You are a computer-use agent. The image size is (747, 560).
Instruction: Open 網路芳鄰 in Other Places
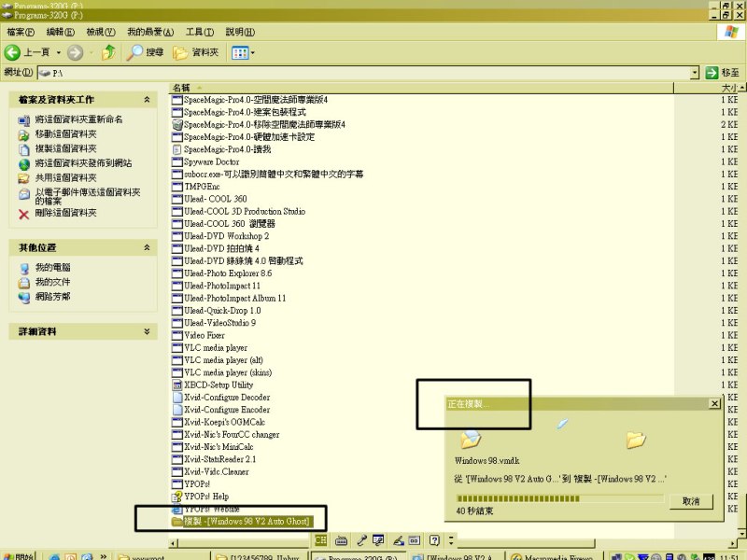[x=52, y=296]
